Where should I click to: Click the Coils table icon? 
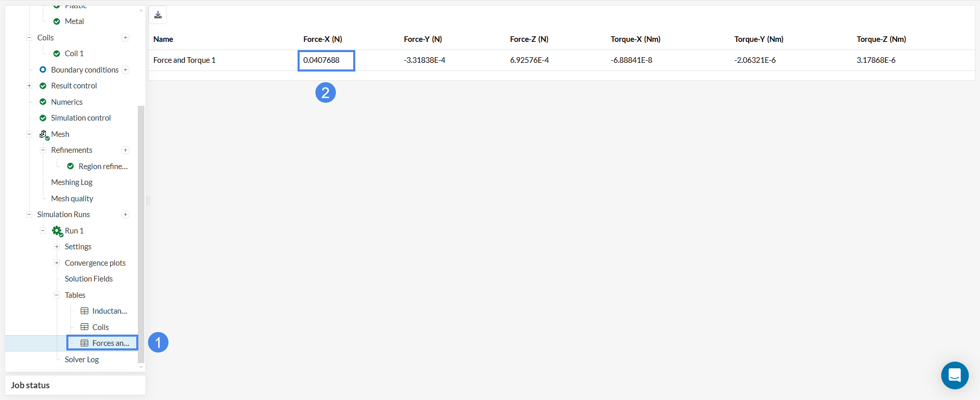tap(85, 327)
